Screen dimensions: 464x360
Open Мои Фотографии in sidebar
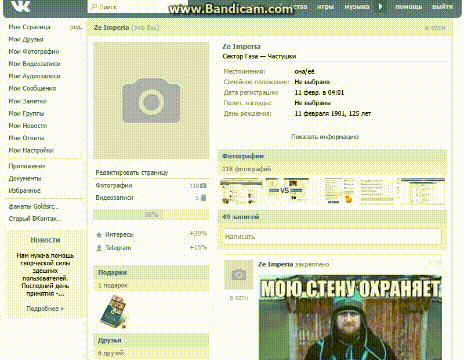click(34, 52)
